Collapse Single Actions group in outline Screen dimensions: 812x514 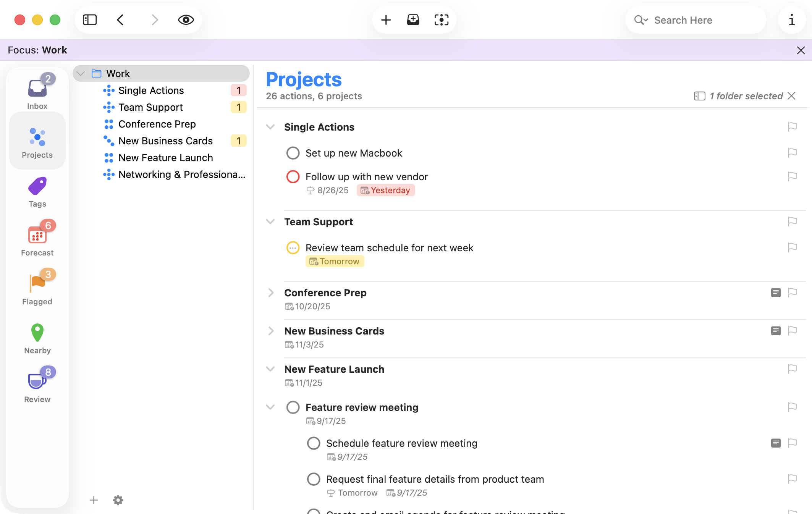pos(270,127)
